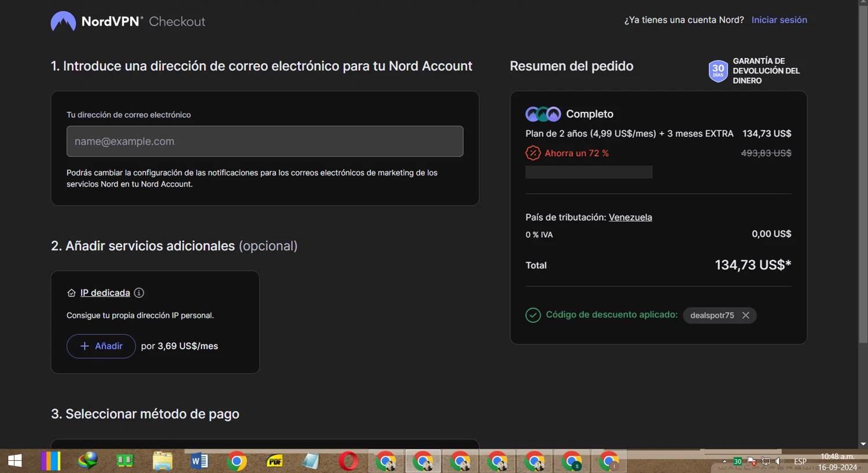This screenshot has width=868, height=473.
Task: Click the info icon beside IP dedicada
Action: point(139,293)
